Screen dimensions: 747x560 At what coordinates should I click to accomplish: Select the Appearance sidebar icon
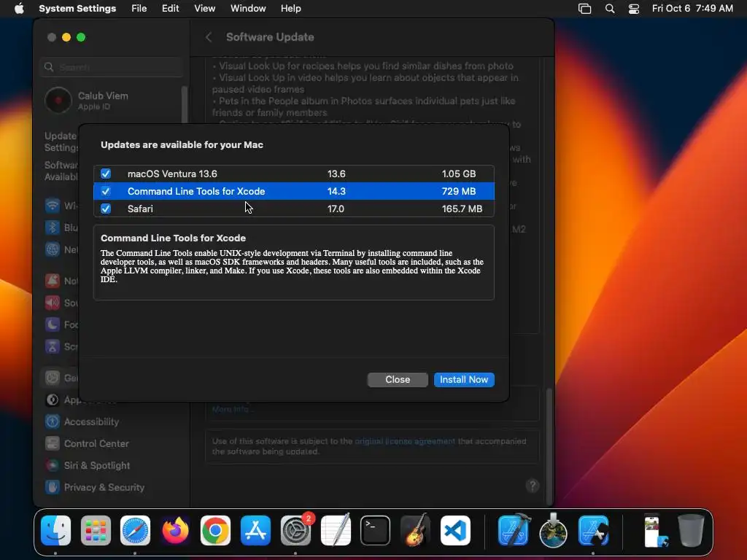53,400
